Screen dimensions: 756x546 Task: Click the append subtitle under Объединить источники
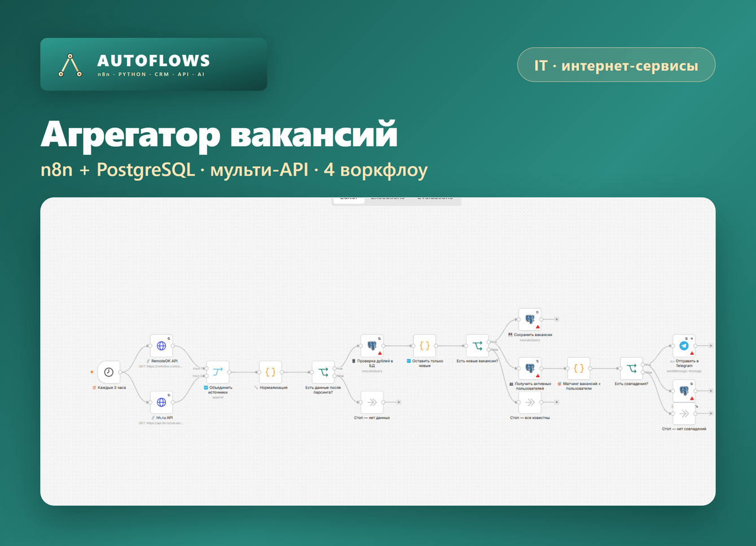[x=218, y=398]
